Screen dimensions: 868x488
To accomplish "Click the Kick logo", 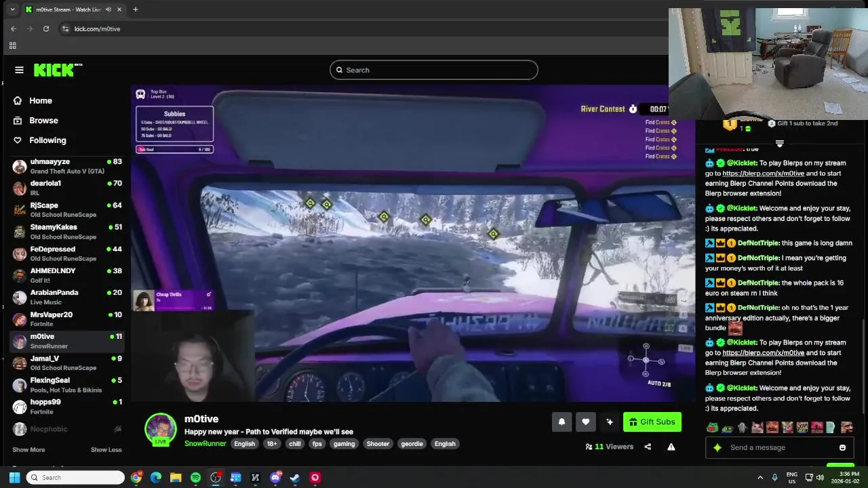I will 58,70.
